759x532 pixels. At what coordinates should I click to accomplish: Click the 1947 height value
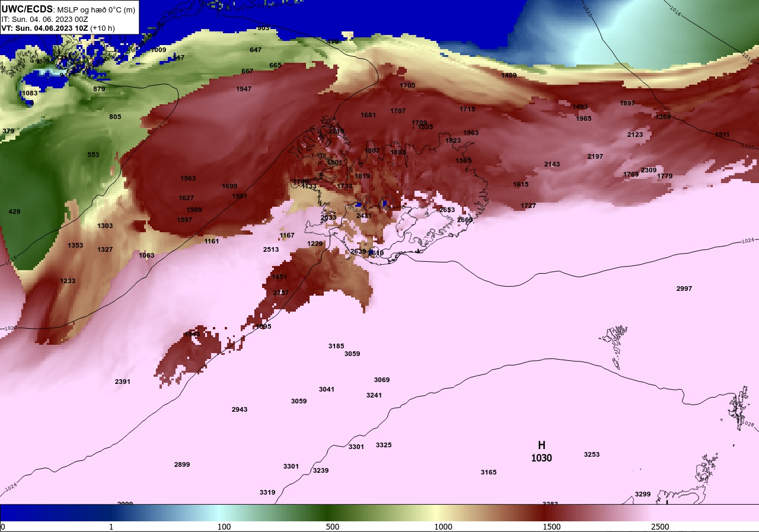(244, 89)
